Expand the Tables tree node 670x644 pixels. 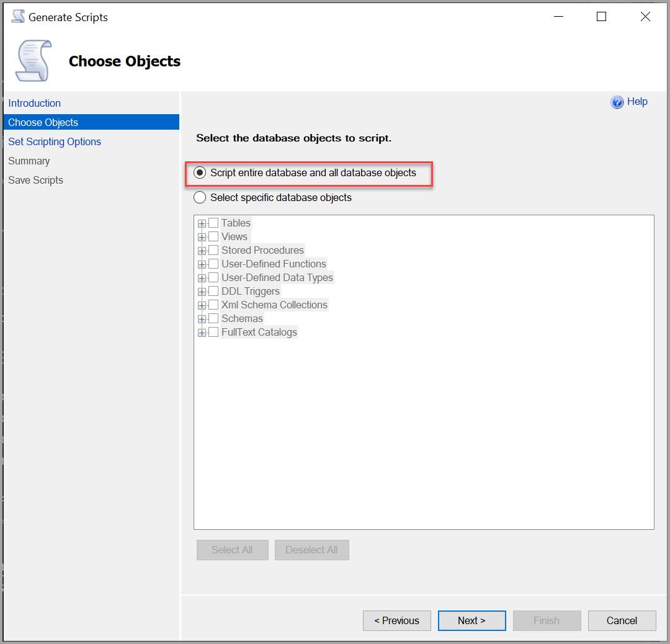pyautogui.click(x=202, y=223)
